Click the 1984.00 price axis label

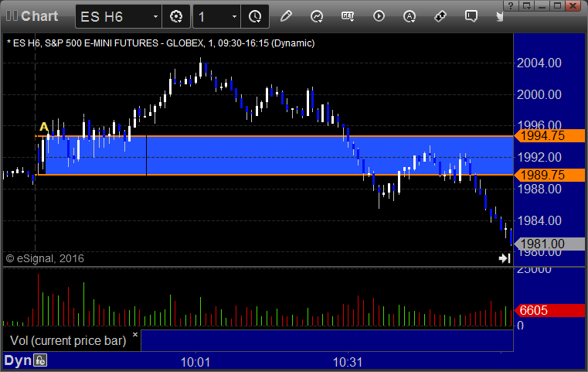(x=539, y=220)
